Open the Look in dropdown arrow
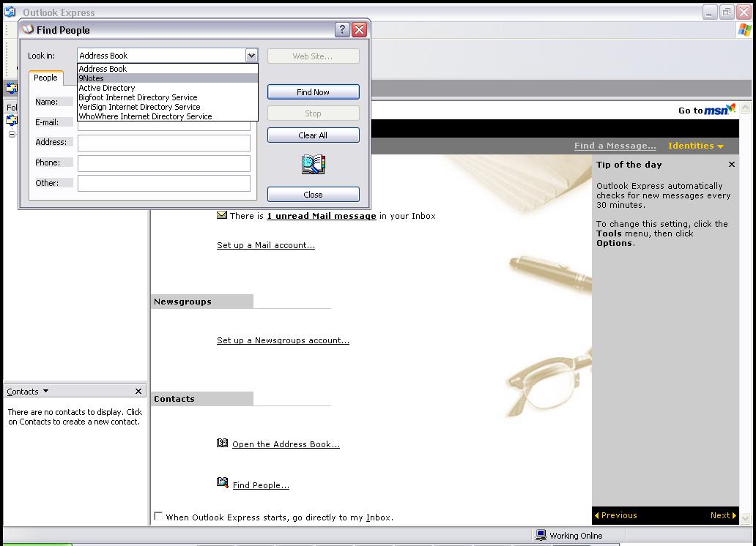This screenshot has height=546, width=756. pos(251,56)
